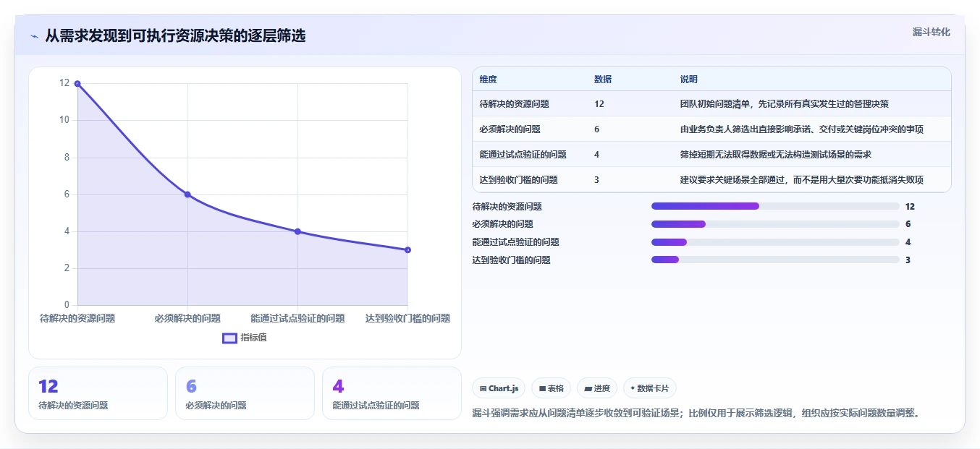
Task: Click the description starting 建议要求关键场景全部通过
Action: click(x=802, y=180)
